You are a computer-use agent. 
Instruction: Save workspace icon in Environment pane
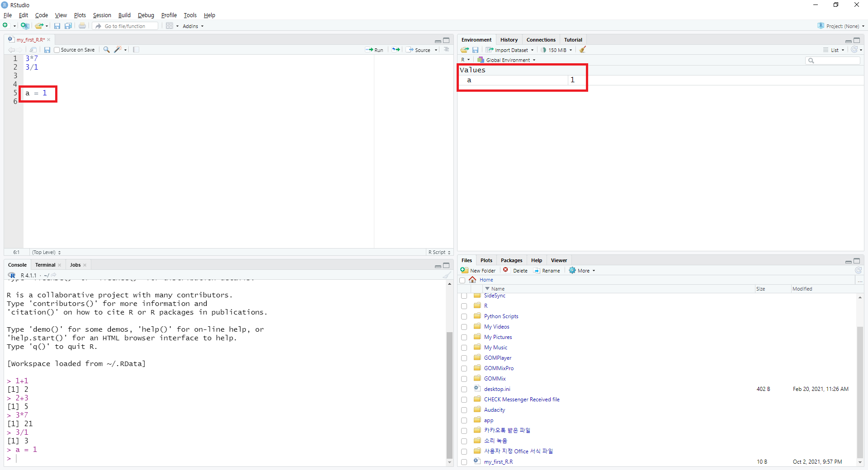(x=475, y=50)
